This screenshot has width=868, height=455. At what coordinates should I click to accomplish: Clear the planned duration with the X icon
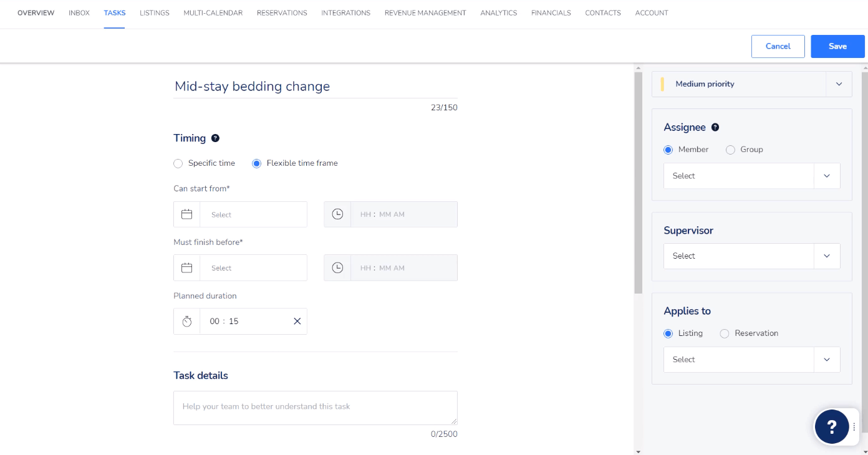click(297, 321)
